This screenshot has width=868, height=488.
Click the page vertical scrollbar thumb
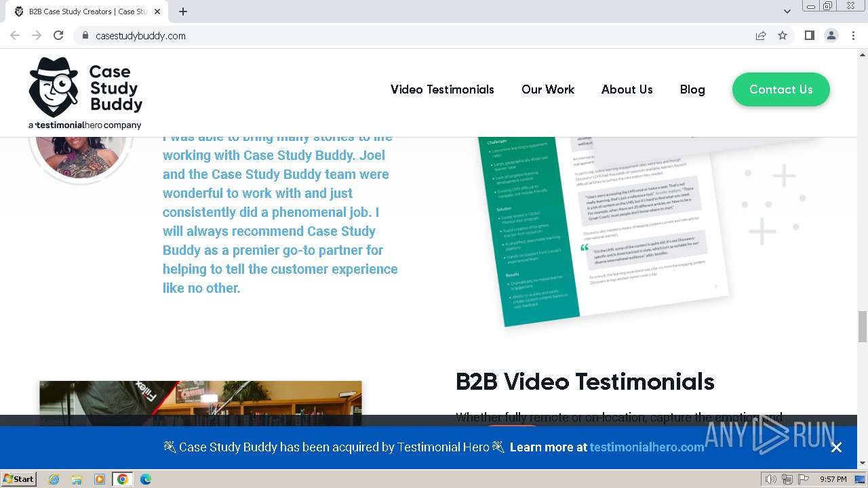tap(862, 327)
